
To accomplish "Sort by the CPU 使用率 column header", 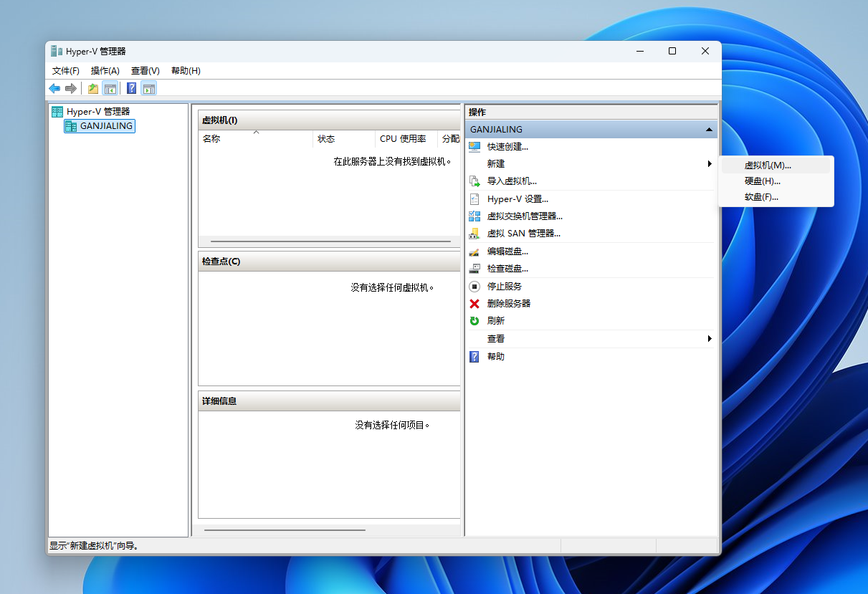I will [x=406, y=139].
